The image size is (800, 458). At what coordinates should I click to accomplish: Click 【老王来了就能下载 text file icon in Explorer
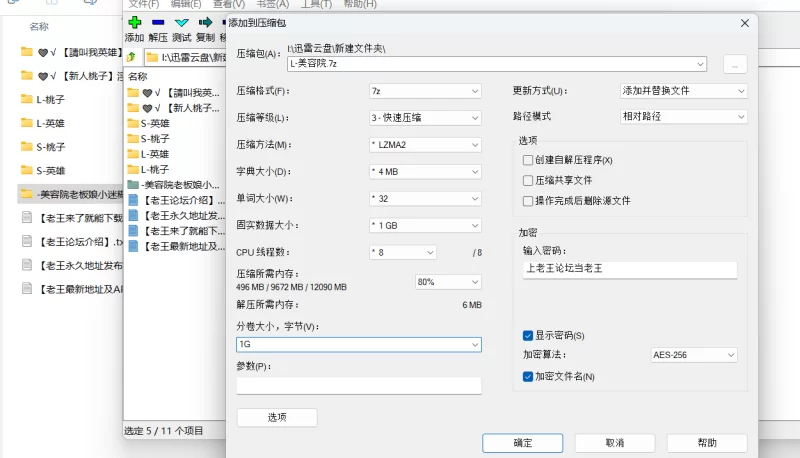[x=27, y=218]
